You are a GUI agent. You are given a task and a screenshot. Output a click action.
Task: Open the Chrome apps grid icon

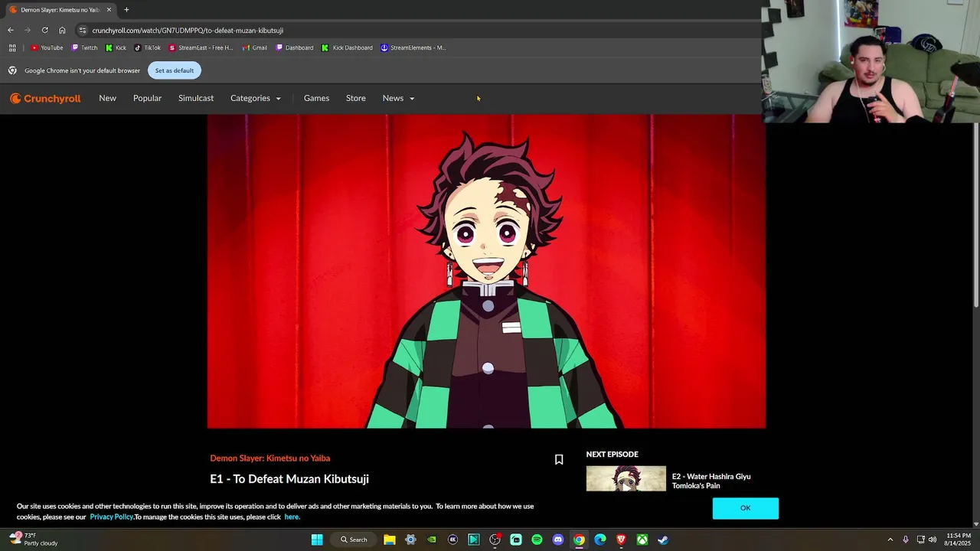(x=12, y=47)
